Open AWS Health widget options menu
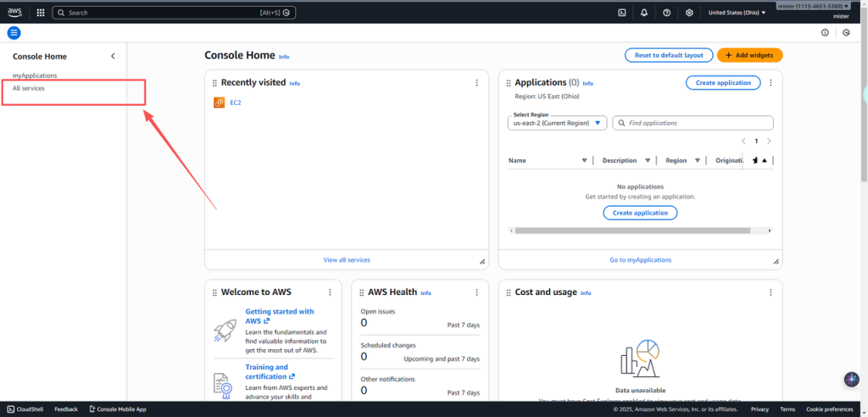Screen dimensions: 868x417 pos(476,292)
